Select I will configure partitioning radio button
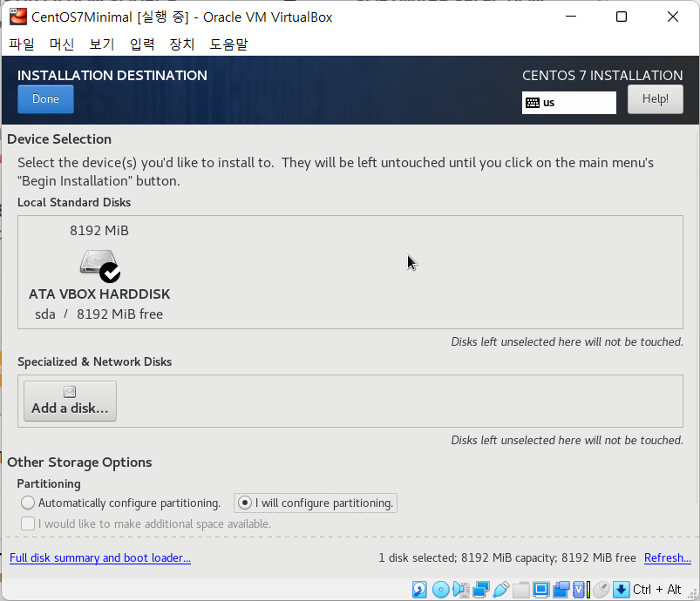Viewport: 700px width, 601px height. coord(245,503)
